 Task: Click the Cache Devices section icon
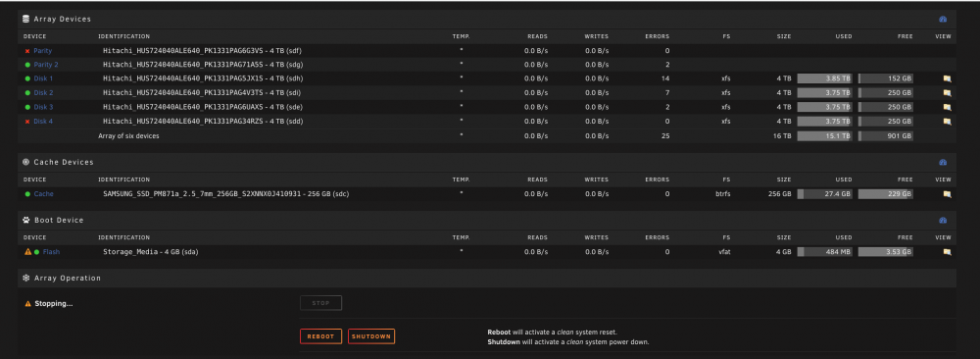pos(26,162)
